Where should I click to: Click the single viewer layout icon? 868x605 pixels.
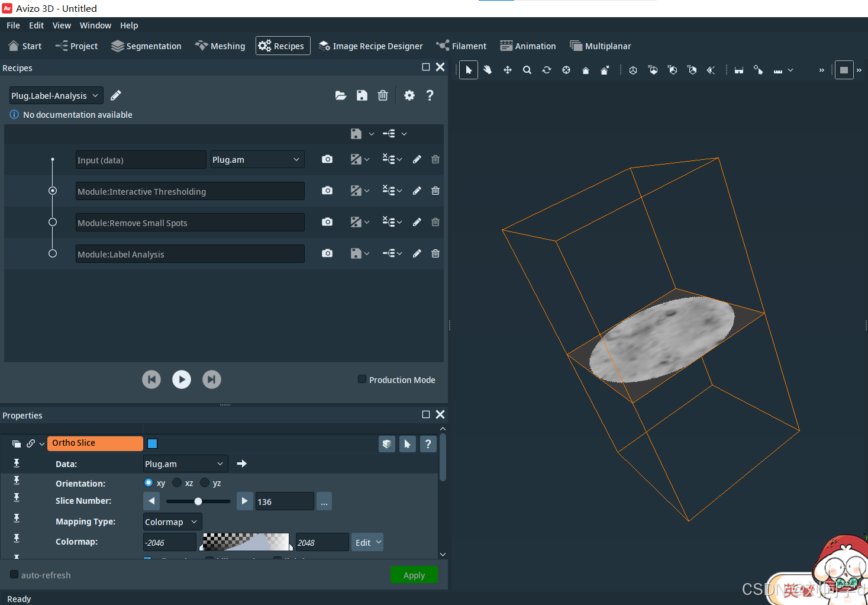pos(844,70)
